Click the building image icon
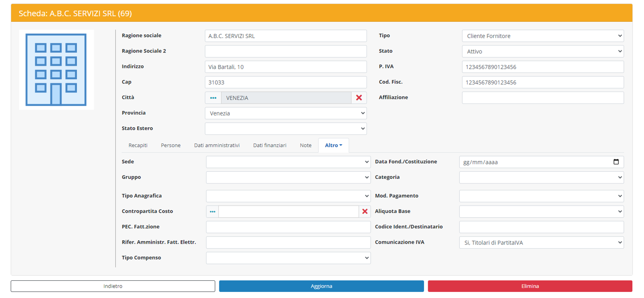This screenshot has height=298, width=644. [56, 70]
